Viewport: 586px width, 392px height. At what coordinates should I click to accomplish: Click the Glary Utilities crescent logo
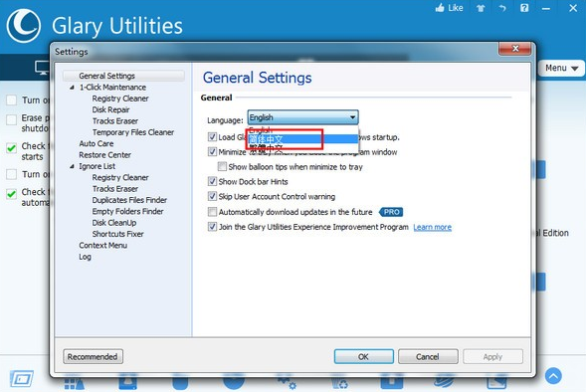[x=23, y=26]
